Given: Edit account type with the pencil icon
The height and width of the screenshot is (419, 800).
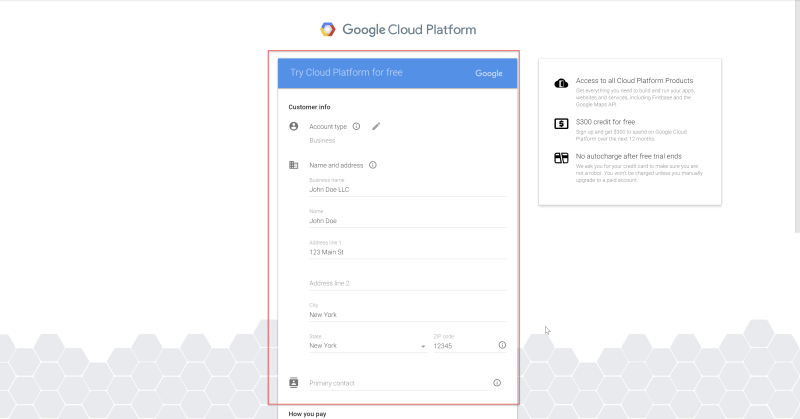Looking at the screenshot, I should point(376,126).
